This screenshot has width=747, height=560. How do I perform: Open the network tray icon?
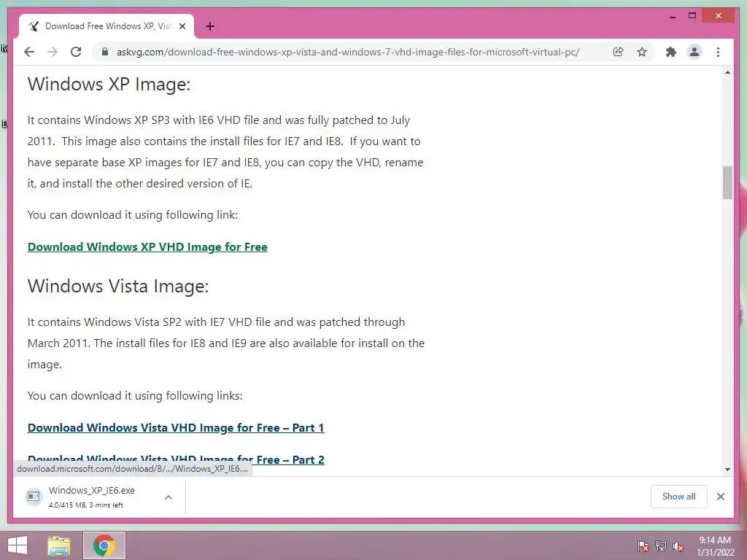(x=661, y=546)
